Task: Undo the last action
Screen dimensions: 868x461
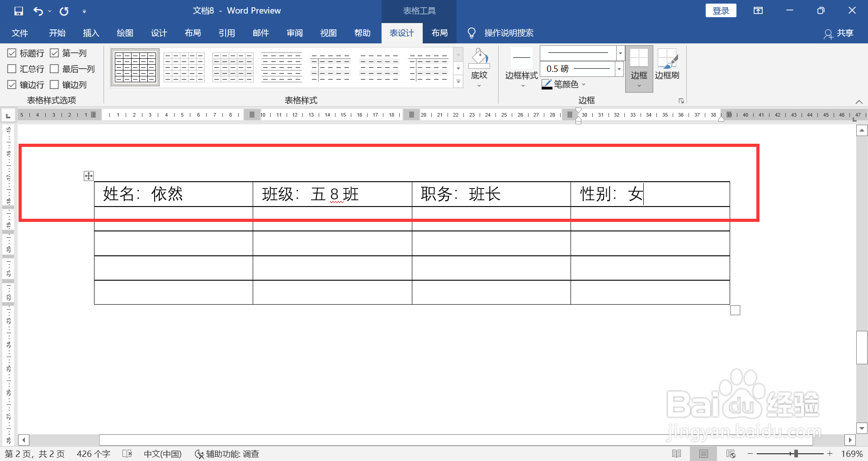Action: click(x=38, y=11)
